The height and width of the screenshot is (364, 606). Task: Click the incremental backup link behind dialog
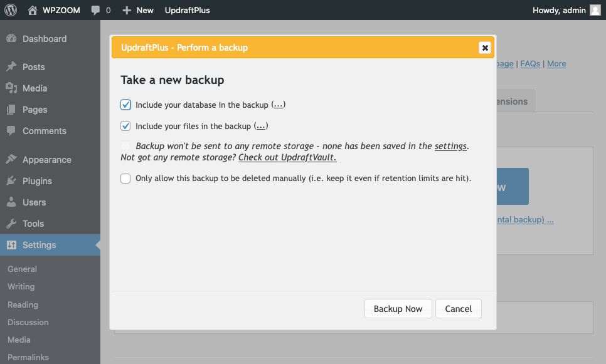[525, 220]
